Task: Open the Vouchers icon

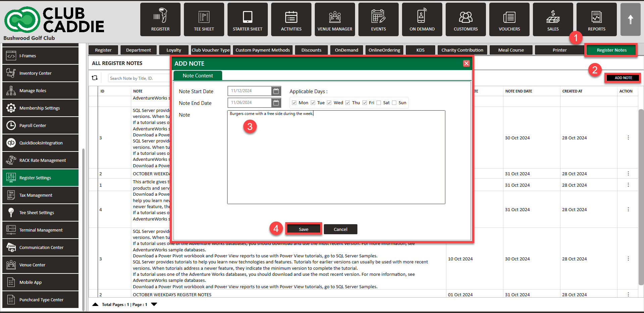Action: pyautogui.click(x=509, y=17)
